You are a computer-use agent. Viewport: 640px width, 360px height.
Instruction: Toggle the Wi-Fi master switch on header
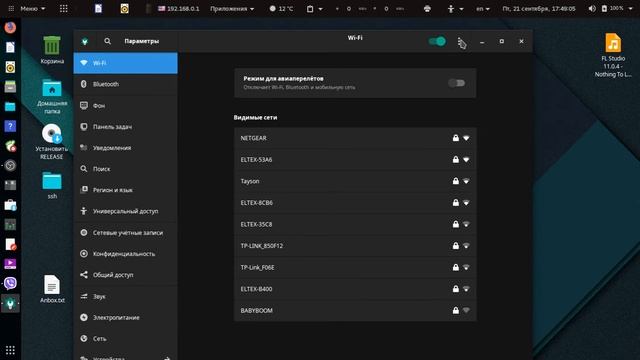pyautogui.click(x=437, y=41)
